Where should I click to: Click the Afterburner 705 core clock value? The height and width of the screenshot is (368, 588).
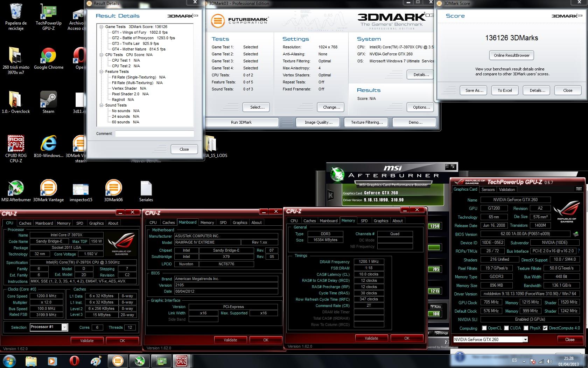434,269
